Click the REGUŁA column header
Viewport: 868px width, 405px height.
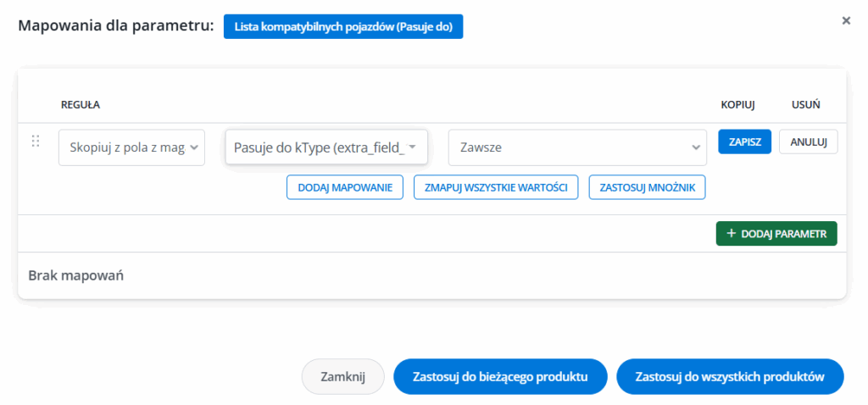[x=81, y=105]
